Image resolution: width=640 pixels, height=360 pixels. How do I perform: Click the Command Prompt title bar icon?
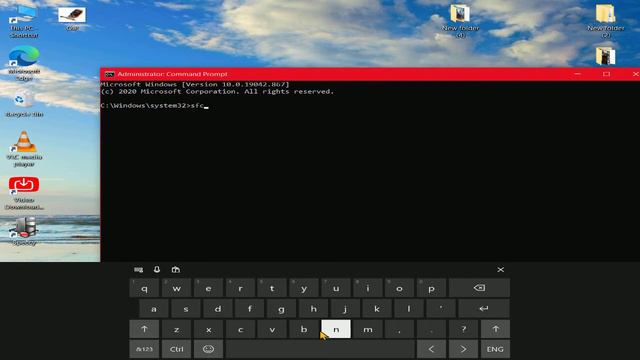click(109, 74)
